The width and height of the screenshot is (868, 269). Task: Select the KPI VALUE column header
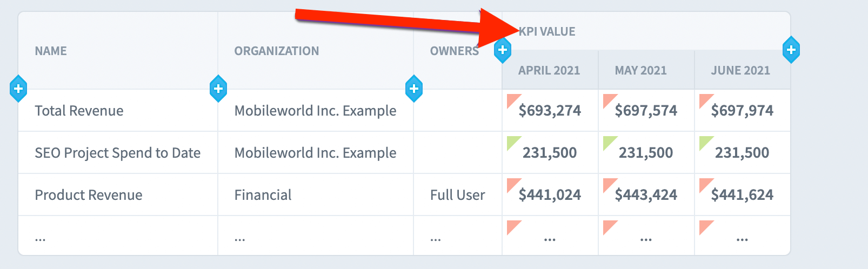point(547,31)
